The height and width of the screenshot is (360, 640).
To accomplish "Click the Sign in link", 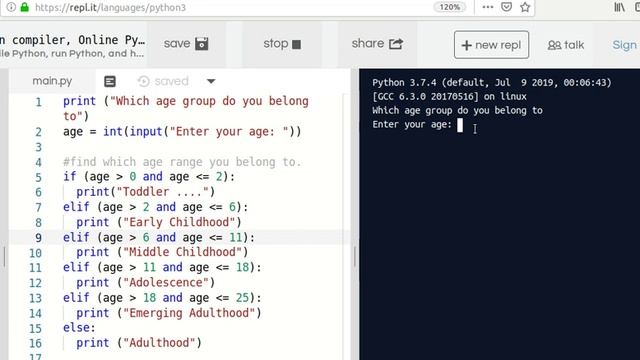I will coord(625,45).
